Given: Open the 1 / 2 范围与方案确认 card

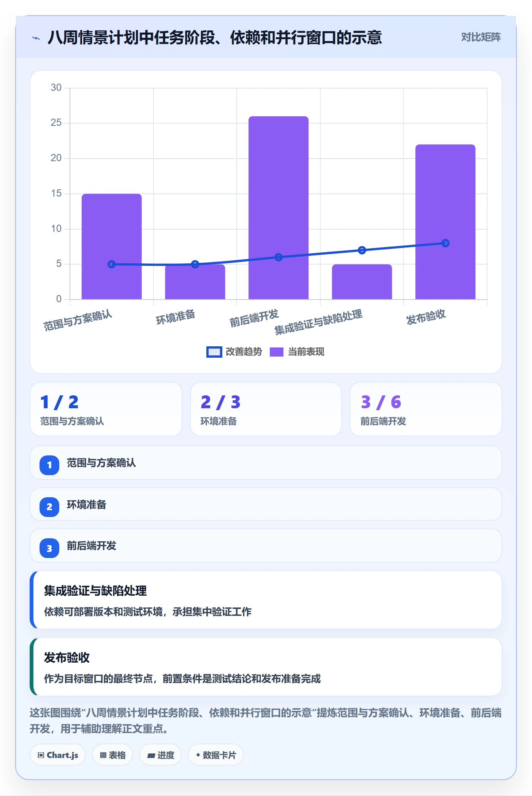Looking at the screenshot, I should pyautogui.click(x=106, y=409).
